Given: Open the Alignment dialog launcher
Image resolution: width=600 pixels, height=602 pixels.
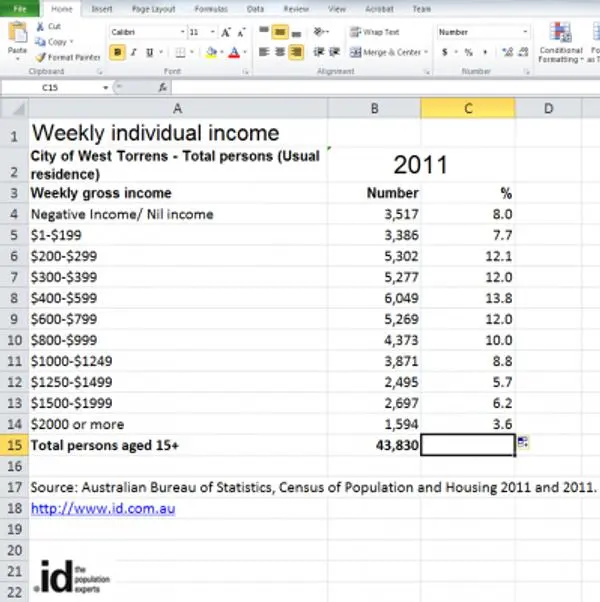Looking at the screenshot, I should pos(427,72).
